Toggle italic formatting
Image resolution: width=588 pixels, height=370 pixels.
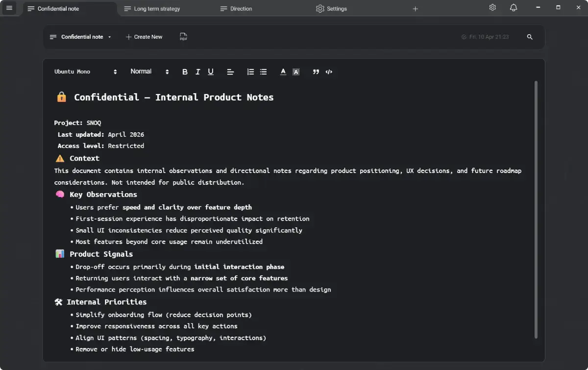197,72
